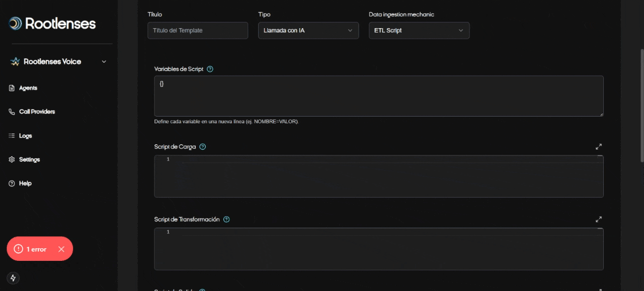The width and height of the screenshot is (644, 291).
Task: Expand the Rootlenses Voice product switcher
Action: (x=104, y=62)
